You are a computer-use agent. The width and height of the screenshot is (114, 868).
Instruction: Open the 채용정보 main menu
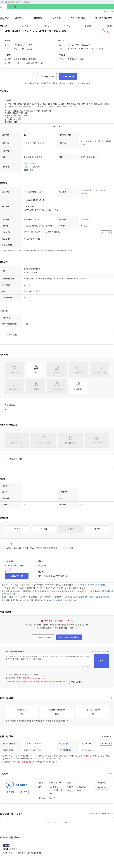click(19, 18)
